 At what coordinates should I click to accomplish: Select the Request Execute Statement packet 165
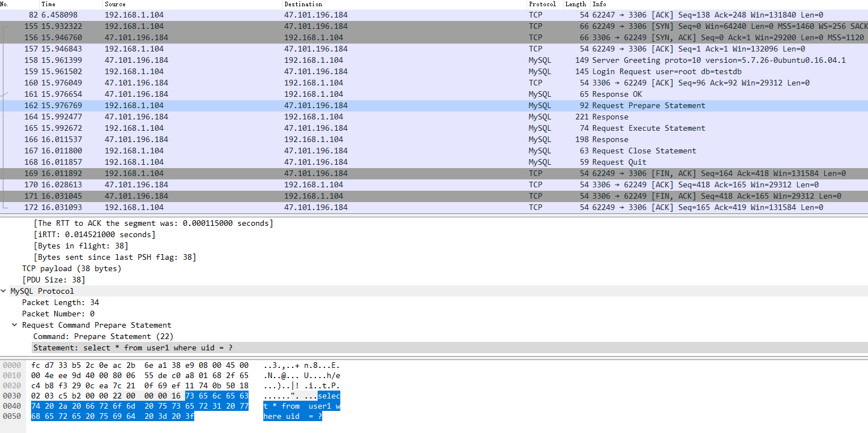click(434, 128)
